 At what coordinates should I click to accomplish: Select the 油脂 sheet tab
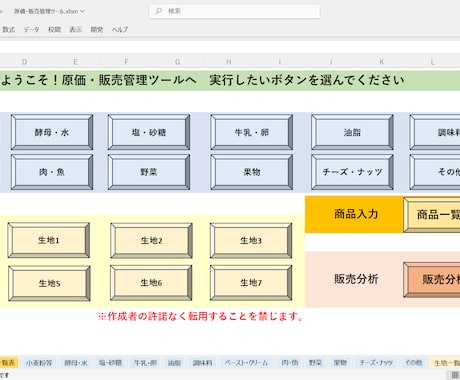(x=174, y=363)
